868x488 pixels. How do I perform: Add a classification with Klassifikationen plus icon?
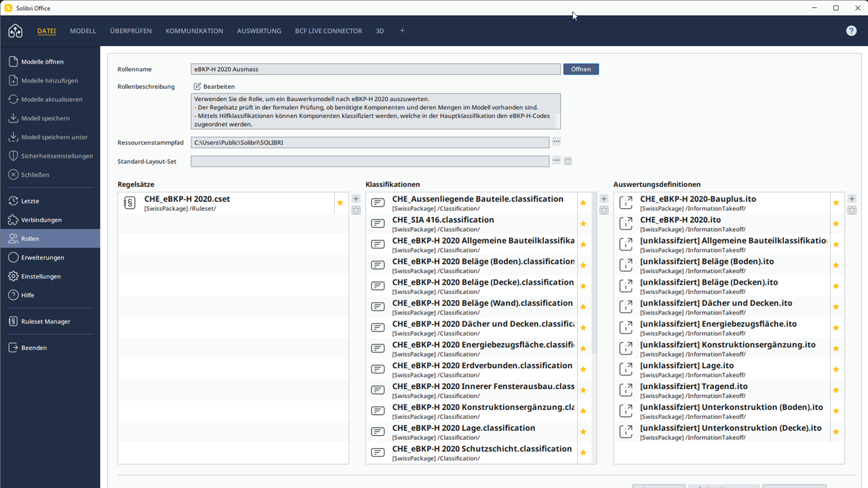click(x=604, y=199)
